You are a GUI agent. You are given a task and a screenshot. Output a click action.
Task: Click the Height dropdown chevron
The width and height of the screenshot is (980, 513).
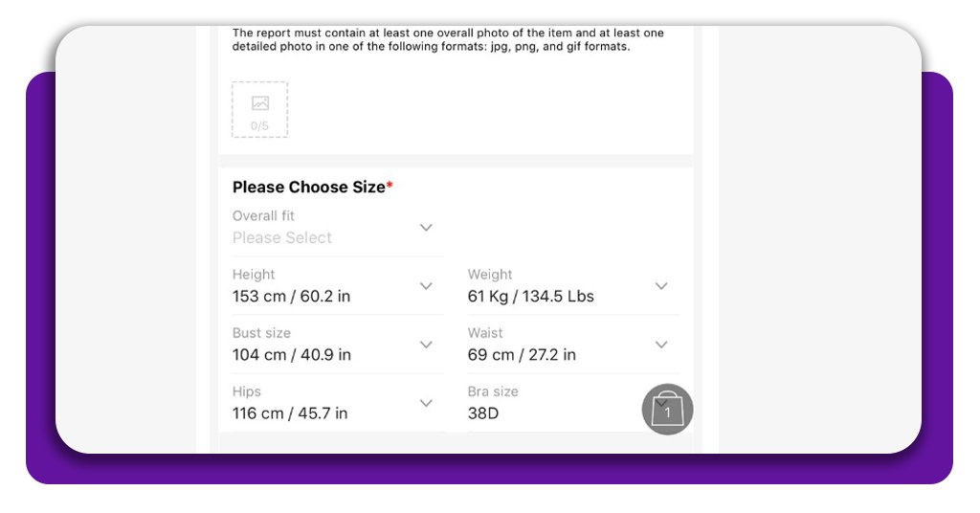pyautogui.click(x=427, y=286)
